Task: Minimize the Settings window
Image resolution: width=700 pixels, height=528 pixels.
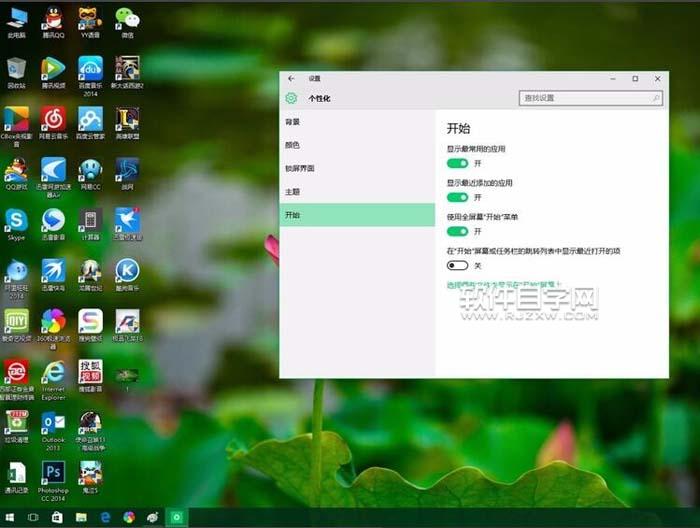Action: pyautogui.click(x=613, y=79)
